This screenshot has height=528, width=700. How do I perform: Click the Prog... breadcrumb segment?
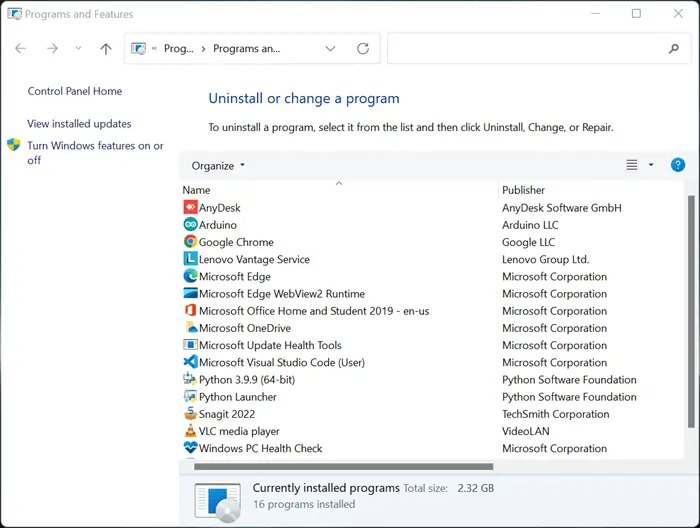pos(179,48)
